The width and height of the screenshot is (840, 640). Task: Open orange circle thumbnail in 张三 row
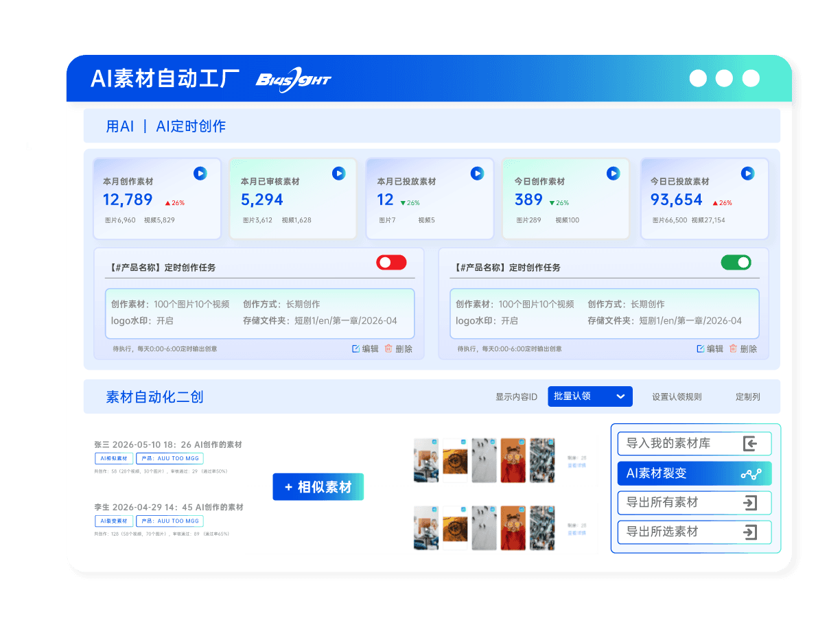tap(455, 460)
